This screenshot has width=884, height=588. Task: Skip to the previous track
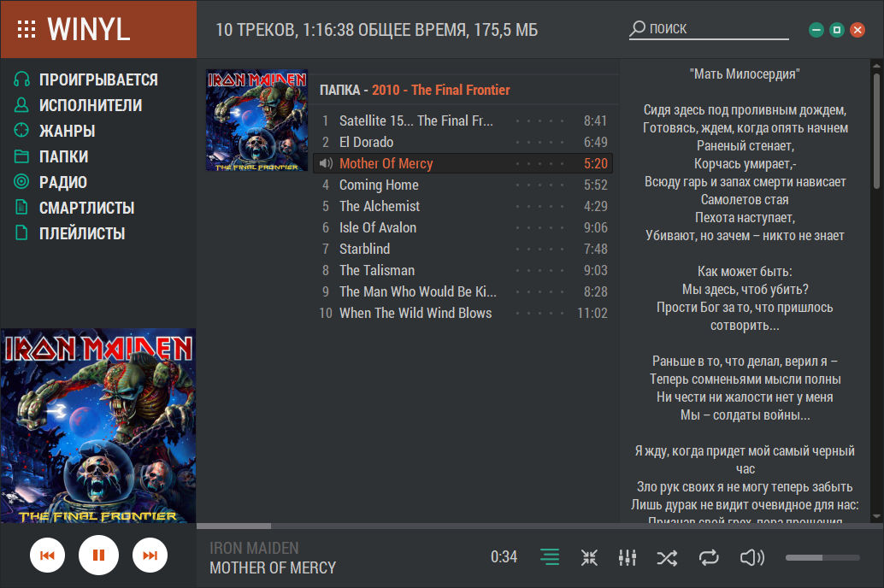(x=47, y=556)
